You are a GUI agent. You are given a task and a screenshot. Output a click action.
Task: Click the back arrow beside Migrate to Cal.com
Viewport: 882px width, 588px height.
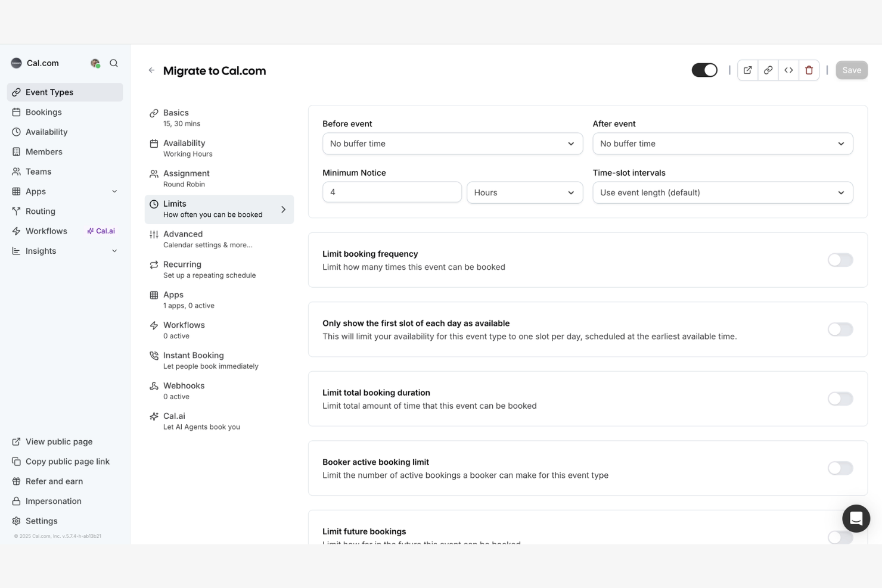tap(151, 70)
